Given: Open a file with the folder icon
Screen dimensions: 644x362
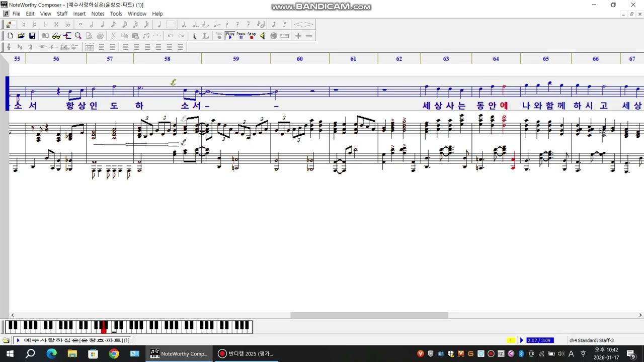Looking at the screenshot, I should 21,36.
